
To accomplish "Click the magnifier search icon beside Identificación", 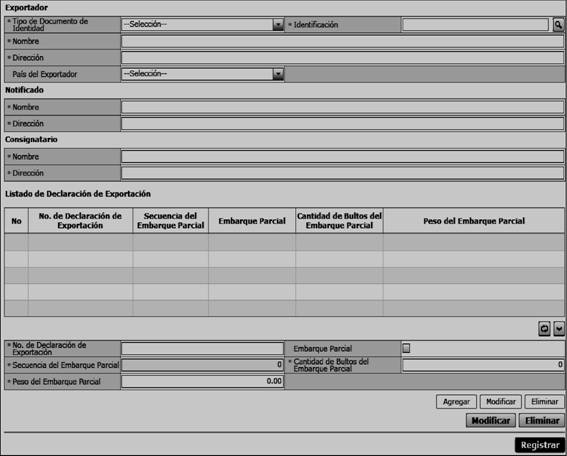I will click(558, 25).
